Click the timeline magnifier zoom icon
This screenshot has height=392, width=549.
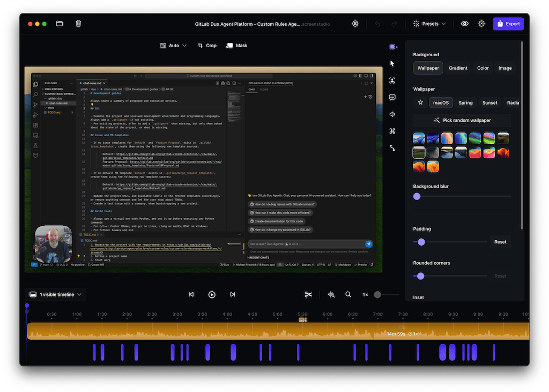[348, 294]
